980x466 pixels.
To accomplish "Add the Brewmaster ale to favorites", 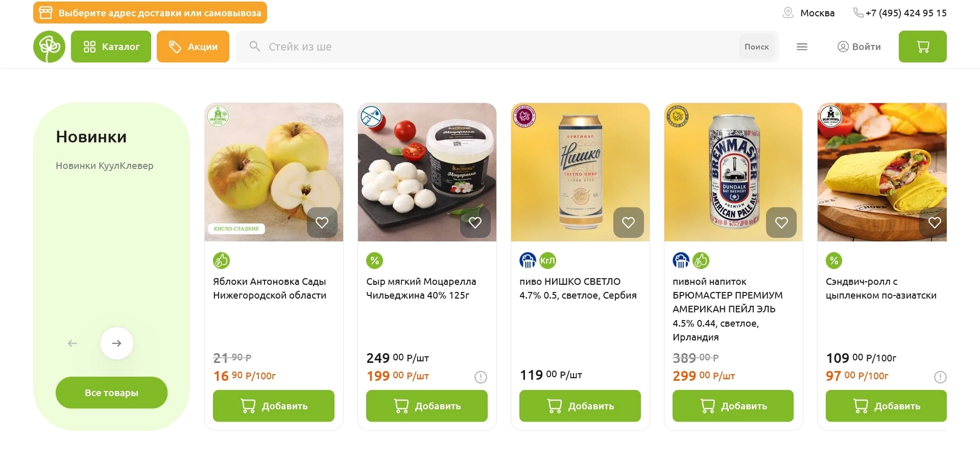I will pyautogui.click(x=781, y=223).
